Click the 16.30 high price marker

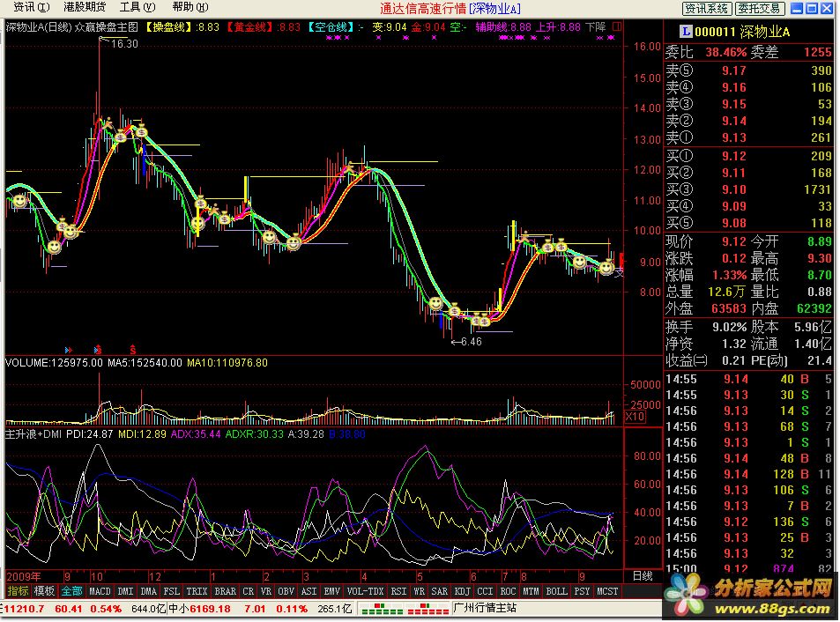coord(124,44)
